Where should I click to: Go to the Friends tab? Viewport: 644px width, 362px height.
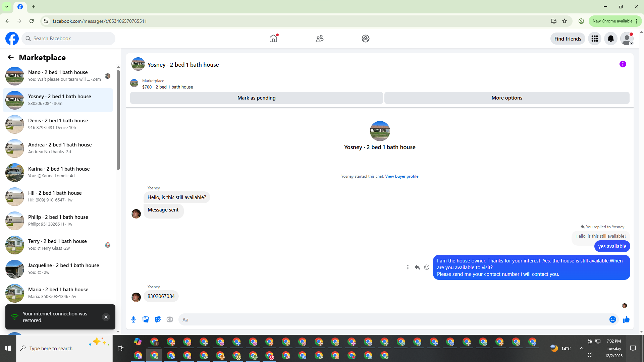[319, 39]
